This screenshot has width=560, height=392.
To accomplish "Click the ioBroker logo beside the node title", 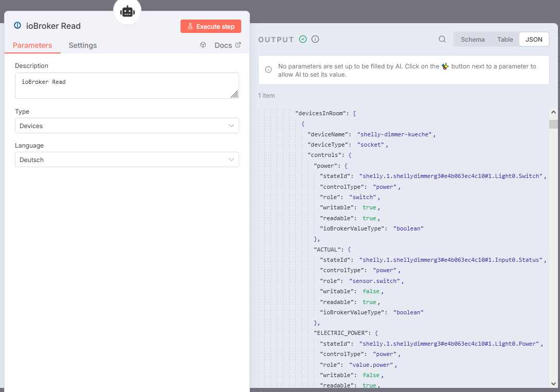I will (x=17, y=26).
